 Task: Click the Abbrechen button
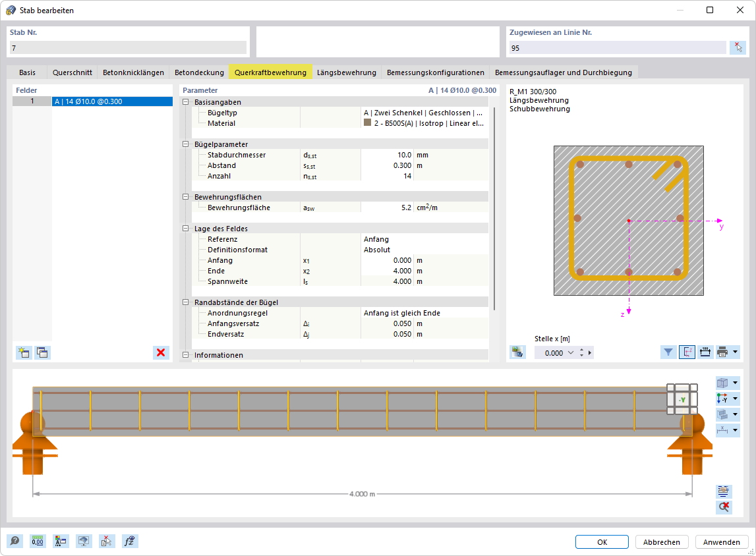[662, 542]
